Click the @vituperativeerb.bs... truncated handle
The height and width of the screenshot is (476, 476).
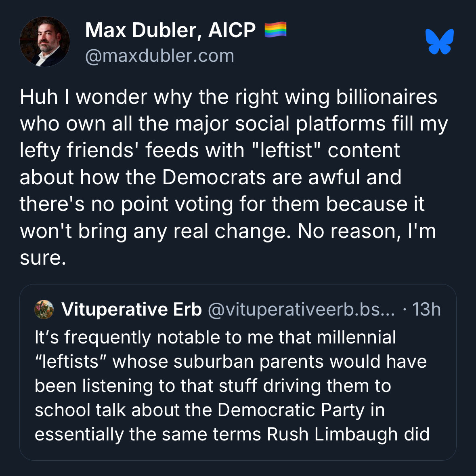301,310
